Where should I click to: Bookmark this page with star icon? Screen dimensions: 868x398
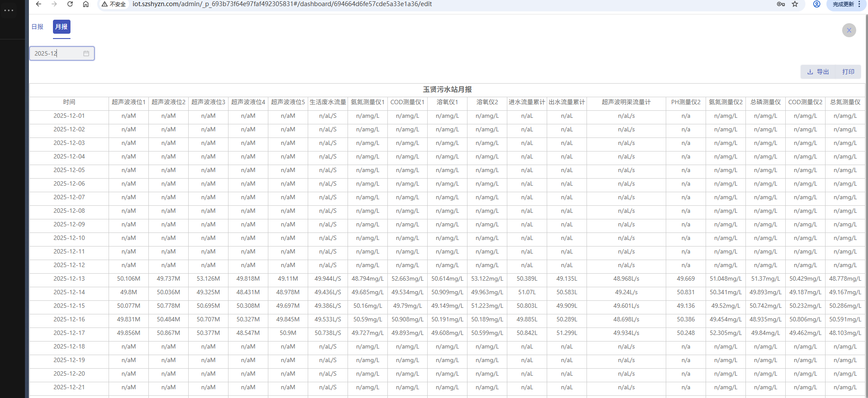795,4
